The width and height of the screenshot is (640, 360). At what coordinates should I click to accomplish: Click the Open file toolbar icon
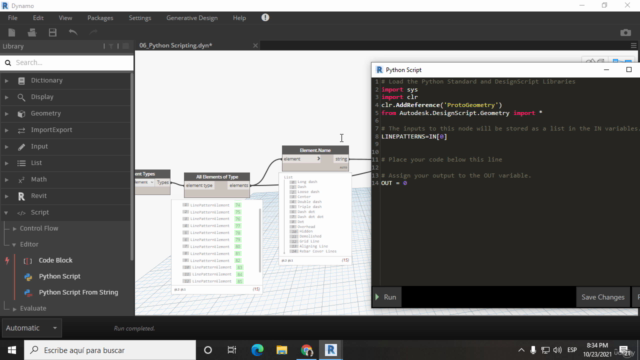click(x=32, y=33)
